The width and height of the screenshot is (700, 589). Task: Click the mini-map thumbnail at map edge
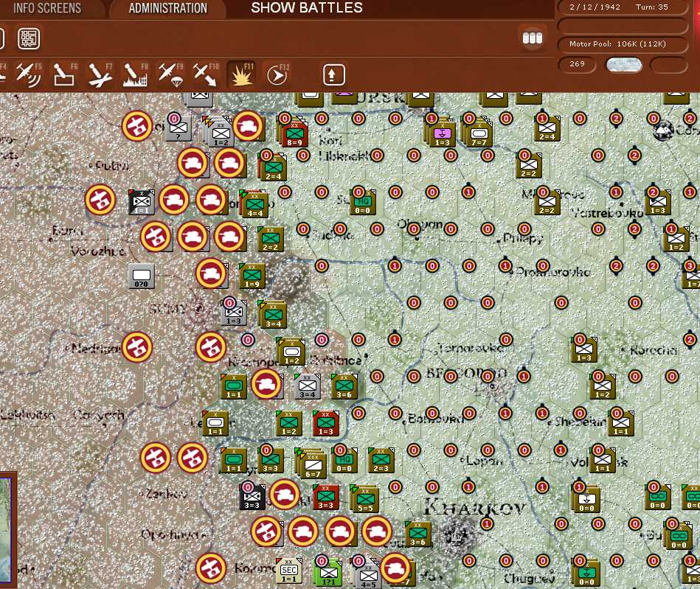click(x=5, y=529)
